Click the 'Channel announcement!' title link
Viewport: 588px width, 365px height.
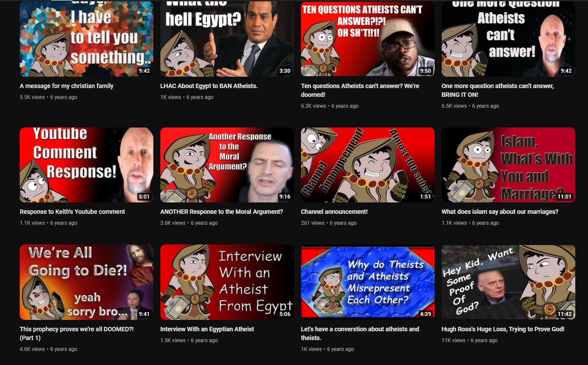334,212
